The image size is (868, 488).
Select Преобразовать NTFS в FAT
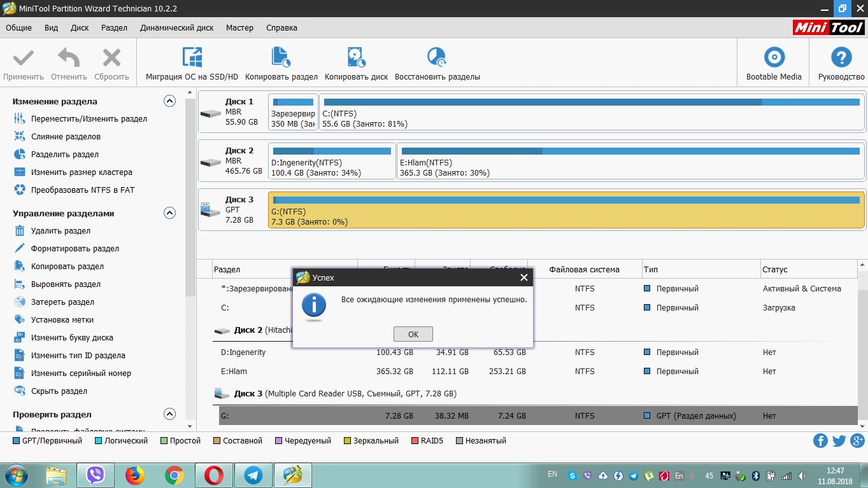83,190
